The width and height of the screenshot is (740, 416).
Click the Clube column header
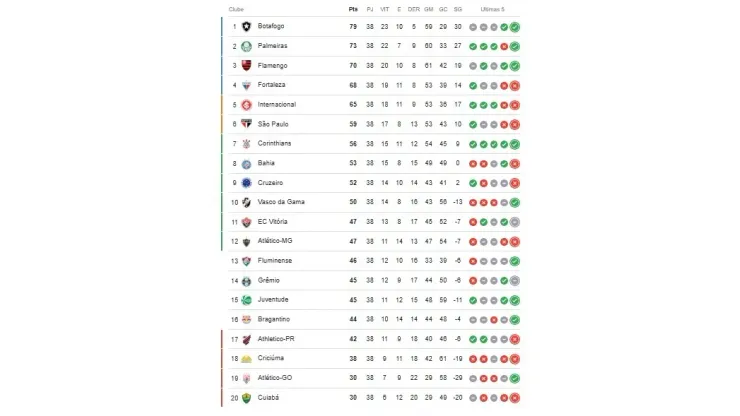tap(236, 9)
